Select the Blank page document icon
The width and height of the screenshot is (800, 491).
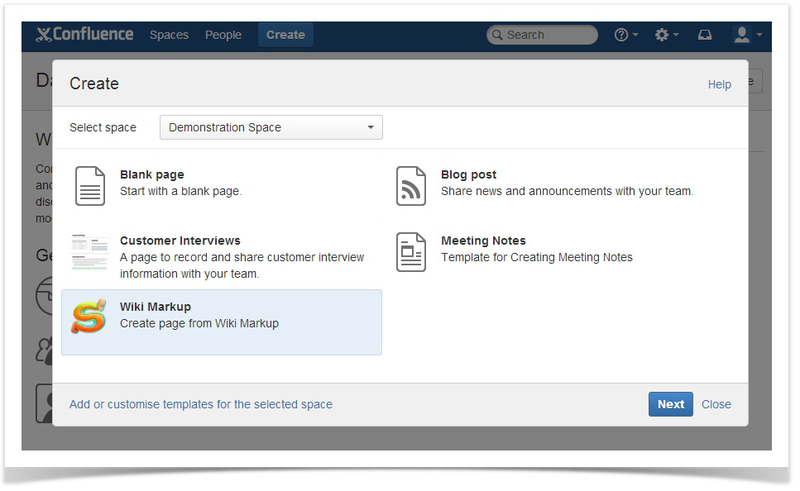pyautogui.click(x=90, y=186)
